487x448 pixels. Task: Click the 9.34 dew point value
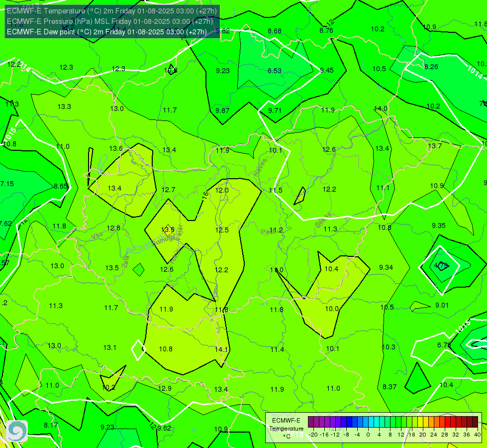point(386,267)
